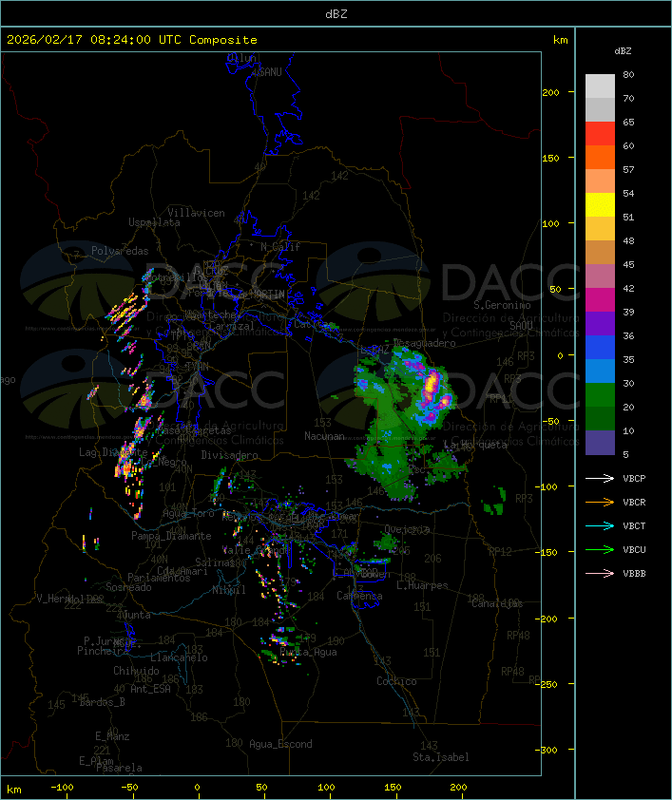Screen dimensions: 672x800
Task: Select the slate 10–5 dBZ swatch
Action: pos(600,443)
